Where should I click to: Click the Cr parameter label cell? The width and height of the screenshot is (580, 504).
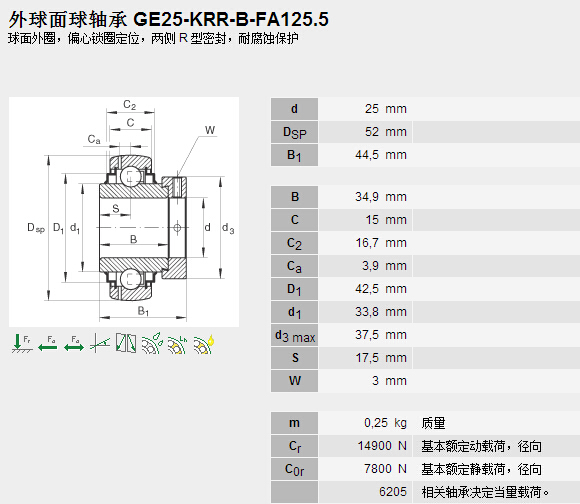[294, 446]
